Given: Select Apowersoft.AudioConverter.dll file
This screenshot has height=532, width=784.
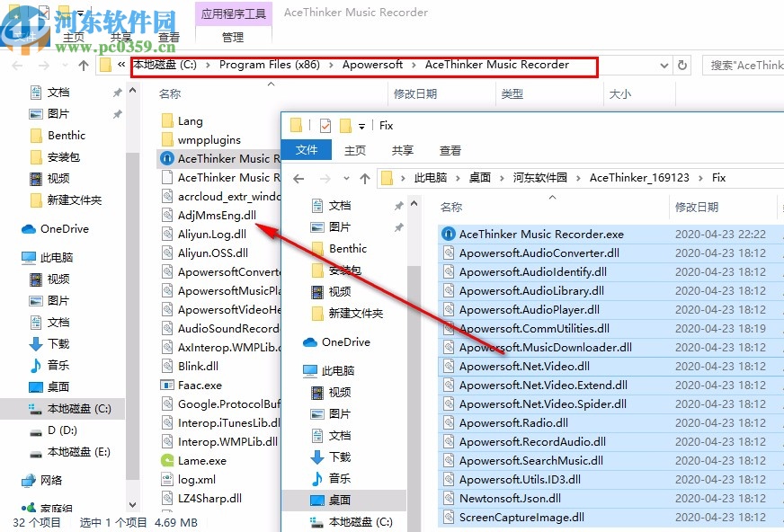Looking at the screenshot, I should [539, 253].
